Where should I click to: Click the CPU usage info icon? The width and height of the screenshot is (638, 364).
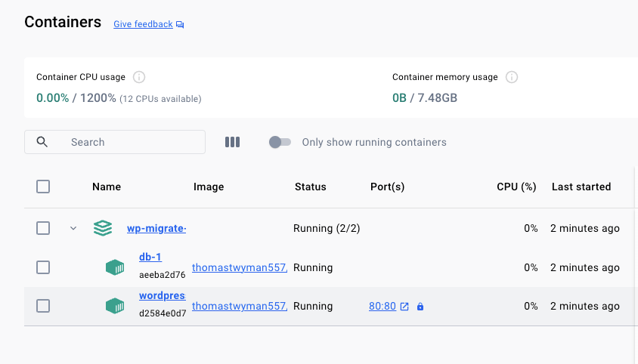pyautogui.click(x=139, y=77)
